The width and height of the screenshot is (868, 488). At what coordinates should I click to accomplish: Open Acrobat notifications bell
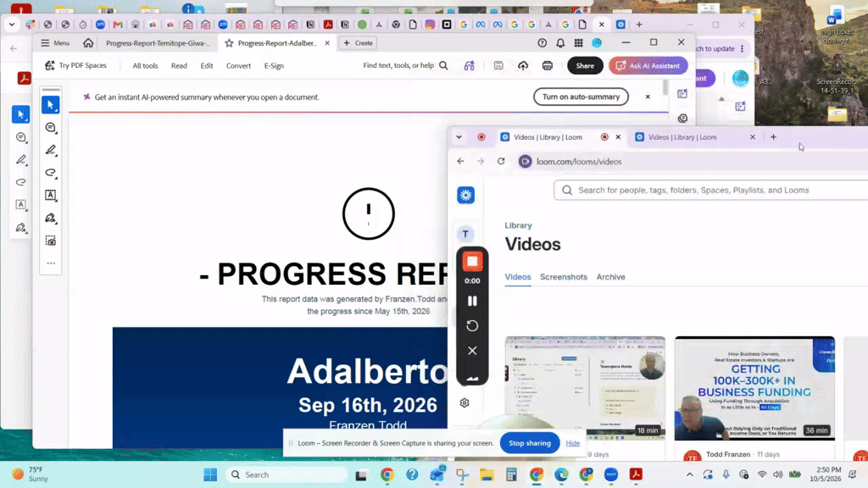[560, 43]
